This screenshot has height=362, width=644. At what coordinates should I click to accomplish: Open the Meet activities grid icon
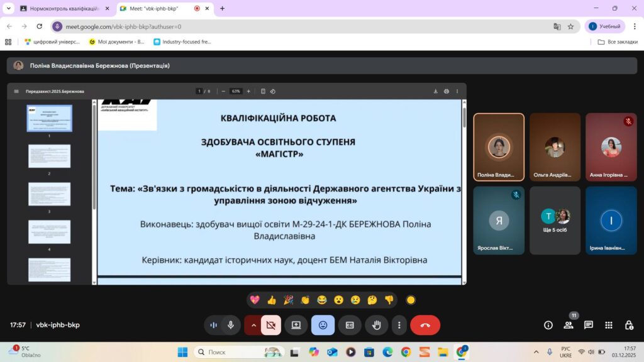pyautogui.click(x=609, y=325)
